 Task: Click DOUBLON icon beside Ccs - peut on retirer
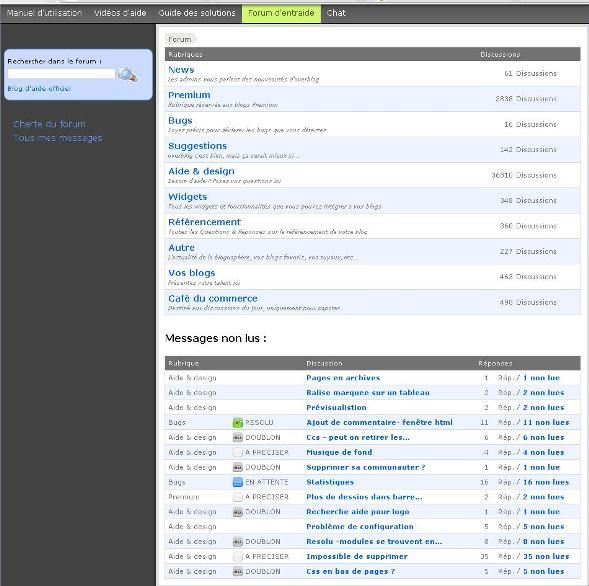click(237, 437)
